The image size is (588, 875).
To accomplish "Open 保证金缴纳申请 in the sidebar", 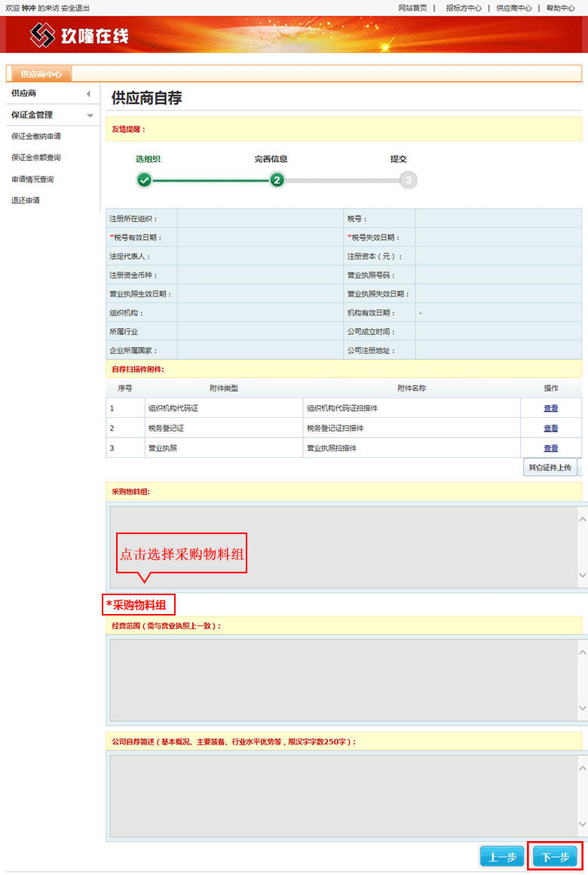I will (x=36, y=137).
